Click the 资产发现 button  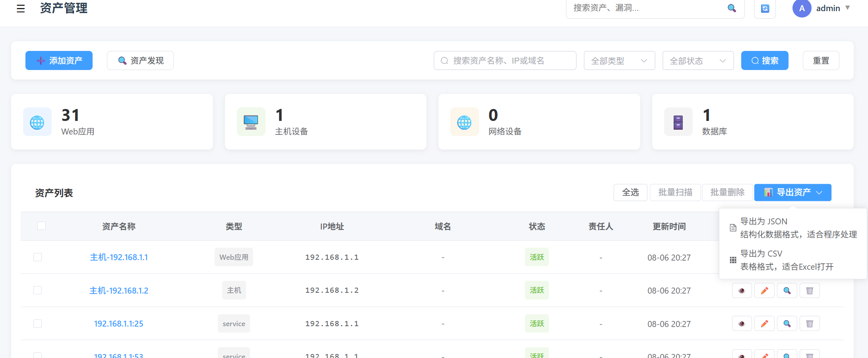140,61
